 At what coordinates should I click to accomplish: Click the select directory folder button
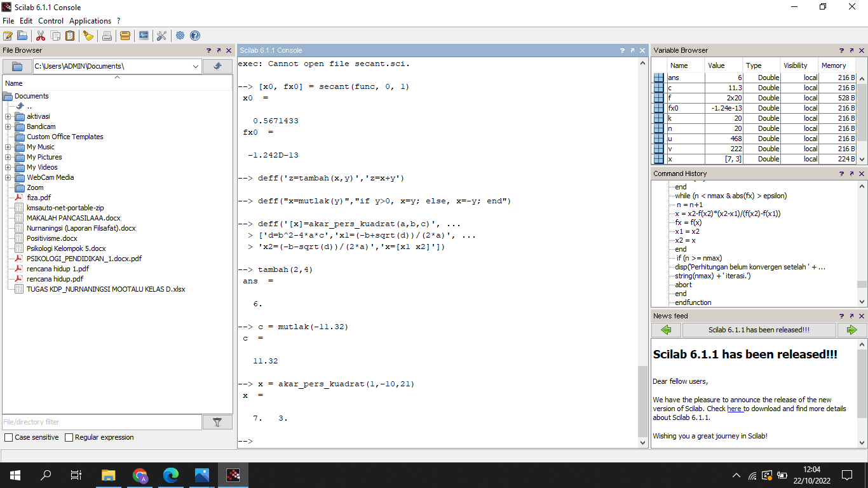tap(17, 66)
